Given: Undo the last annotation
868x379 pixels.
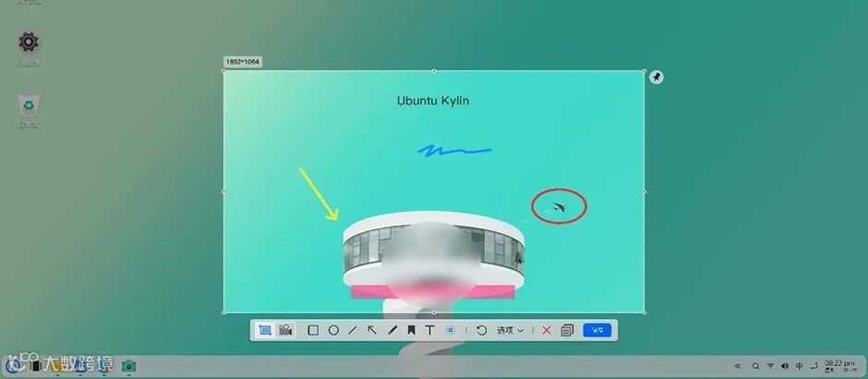Looking at the screenshot, I should pyautogui.click(x=482, y=330).
